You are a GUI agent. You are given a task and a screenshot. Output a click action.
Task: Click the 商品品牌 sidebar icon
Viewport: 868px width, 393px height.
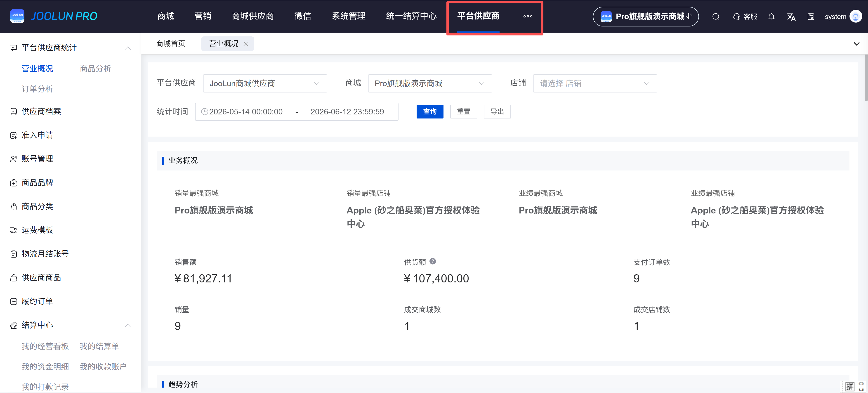coord(14,183)
